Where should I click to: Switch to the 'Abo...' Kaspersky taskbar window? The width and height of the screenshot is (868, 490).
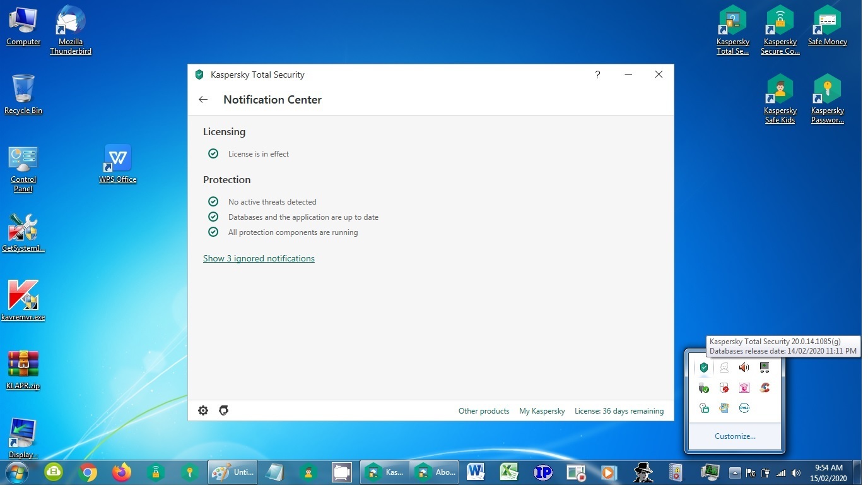[x=436, y=472]
